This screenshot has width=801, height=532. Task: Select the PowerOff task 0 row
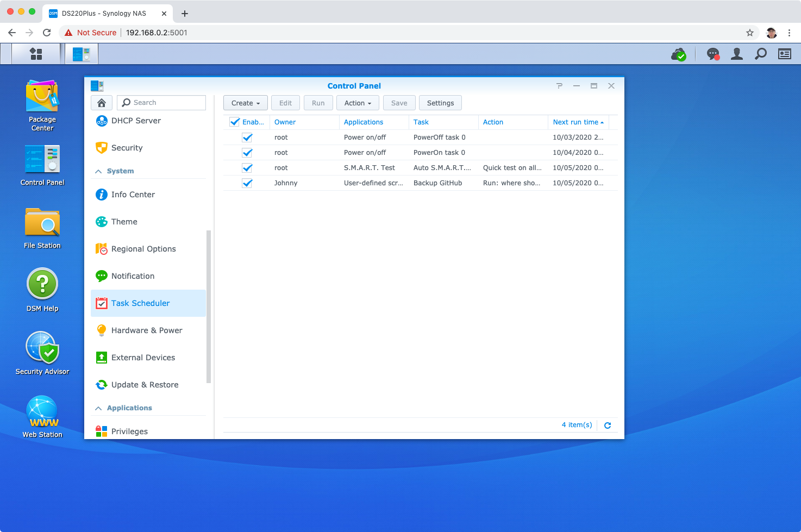pyautogui.click(x=420, y=137)
